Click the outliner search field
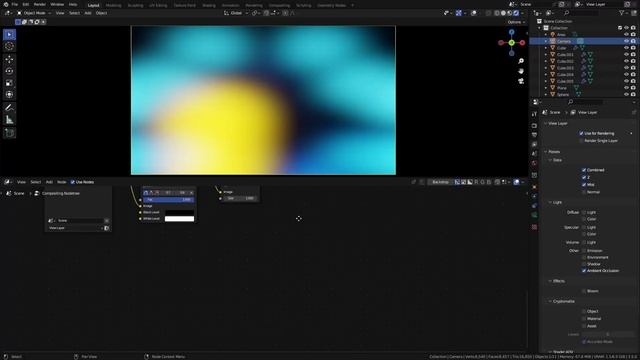This screenshot has width=640, height=360. pos(583,13)
